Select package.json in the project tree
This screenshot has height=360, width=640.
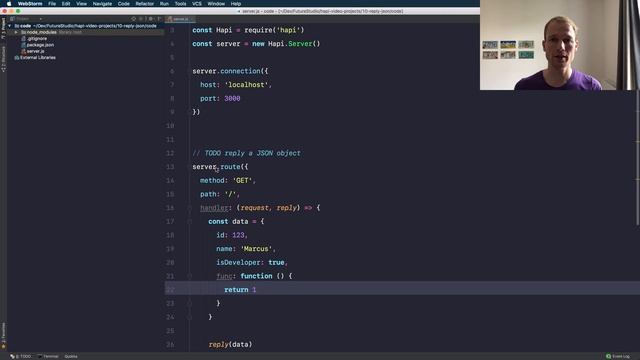pos(40,45)
